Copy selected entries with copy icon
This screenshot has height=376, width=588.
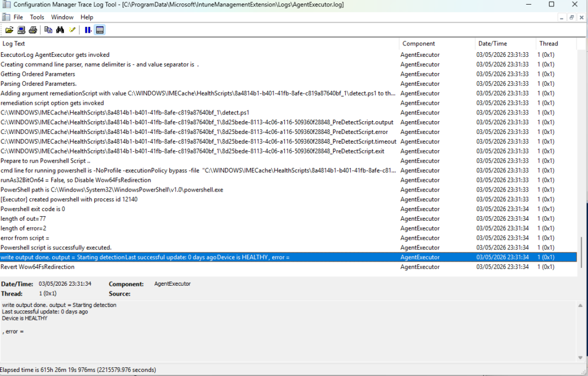point(48,30)
